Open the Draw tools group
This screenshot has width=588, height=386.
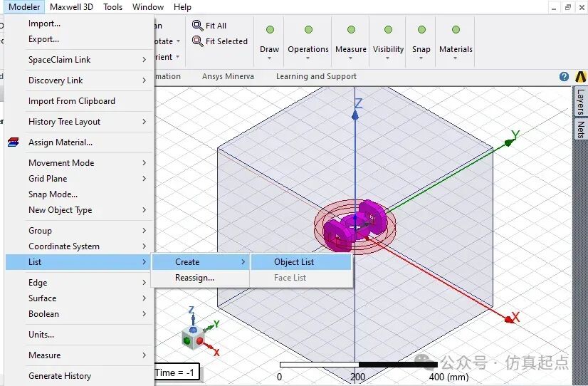(x=269, y=41)
